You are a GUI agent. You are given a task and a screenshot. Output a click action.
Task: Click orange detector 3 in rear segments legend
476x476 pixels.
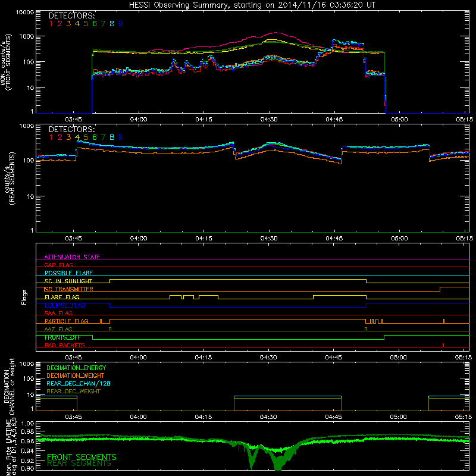[x=68, y=137]
